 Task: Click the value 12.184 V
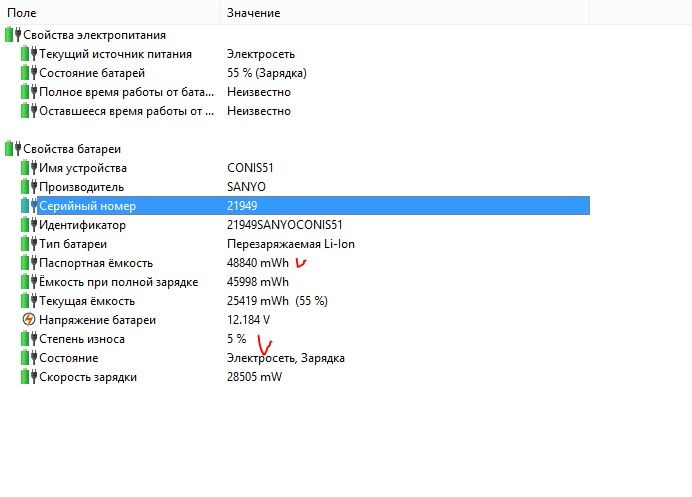(250, 320)
